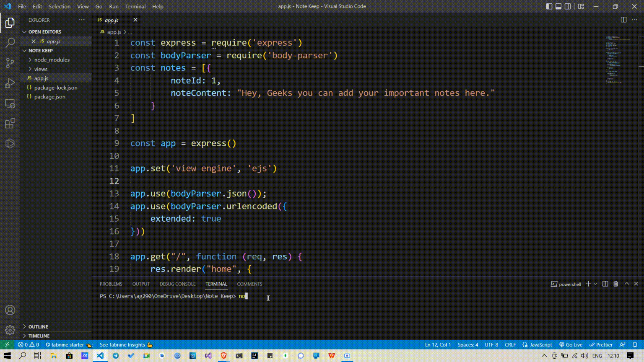Viewport: 644px width, 362px height.
Task: Click Go Live in status bar
Action: tap(571, 345)
